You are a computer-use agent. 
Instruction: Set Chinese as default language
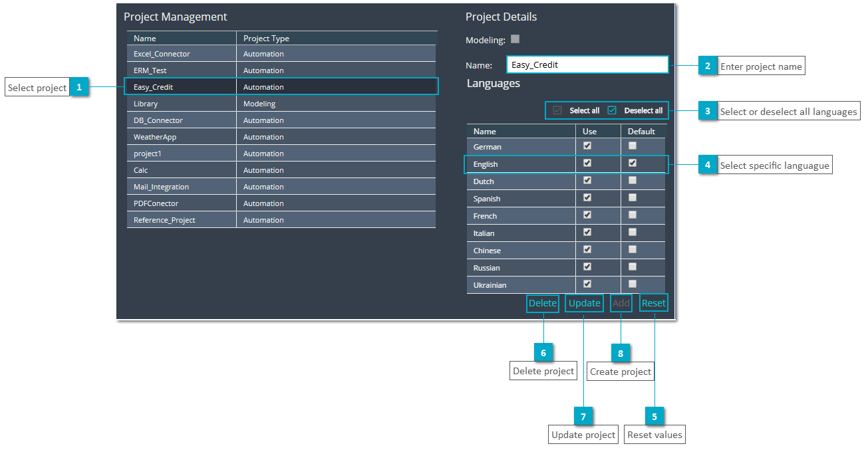tap(633, 249)
